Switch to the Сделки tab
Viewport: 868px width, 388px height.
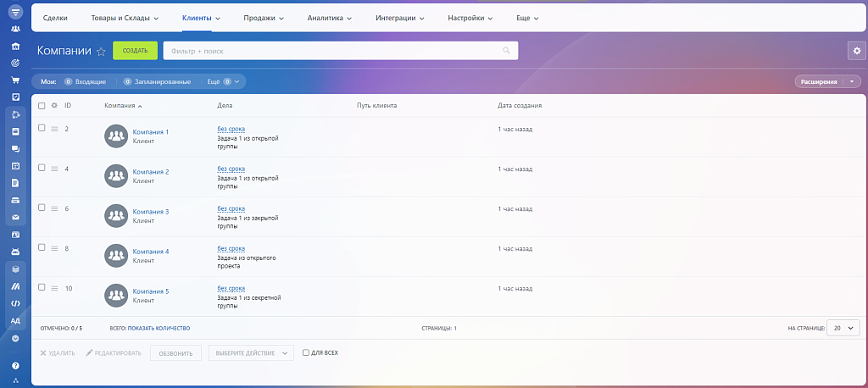pos(55,18)
